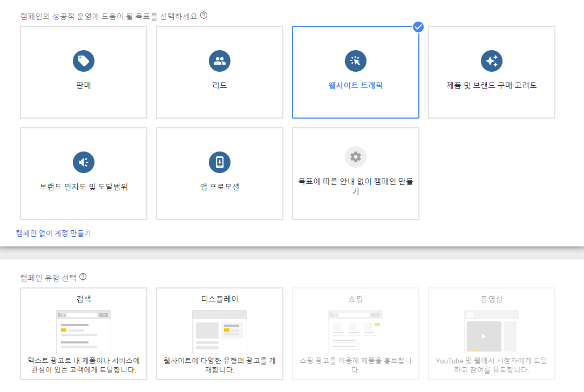
Task: Click 검색 description about 텍스트 광고
Action: coord(84,365)
